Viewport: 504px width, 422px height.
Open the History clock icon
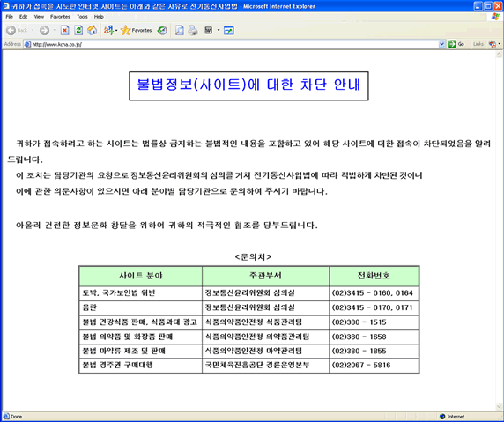click(x=162, y=30)
